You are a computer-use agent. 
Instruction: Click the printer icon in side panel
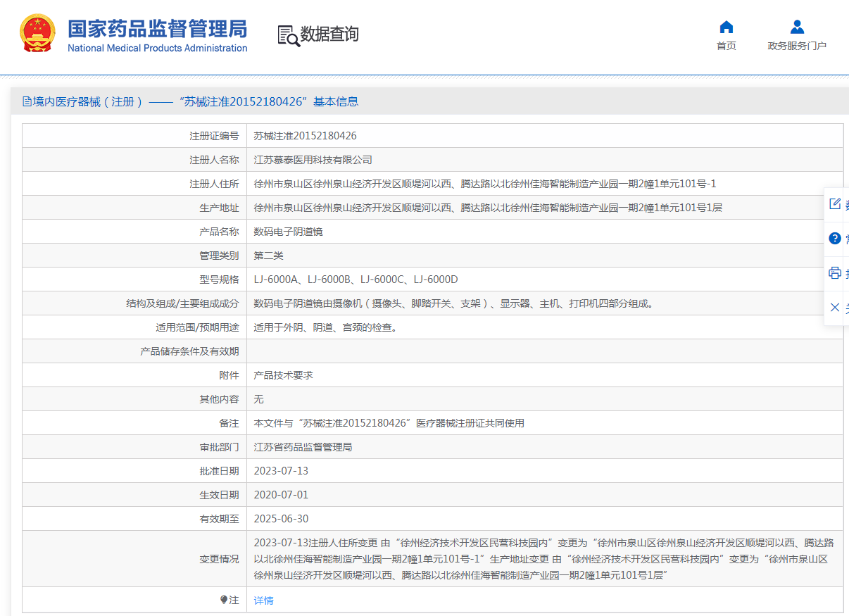[x=835, y=272]
